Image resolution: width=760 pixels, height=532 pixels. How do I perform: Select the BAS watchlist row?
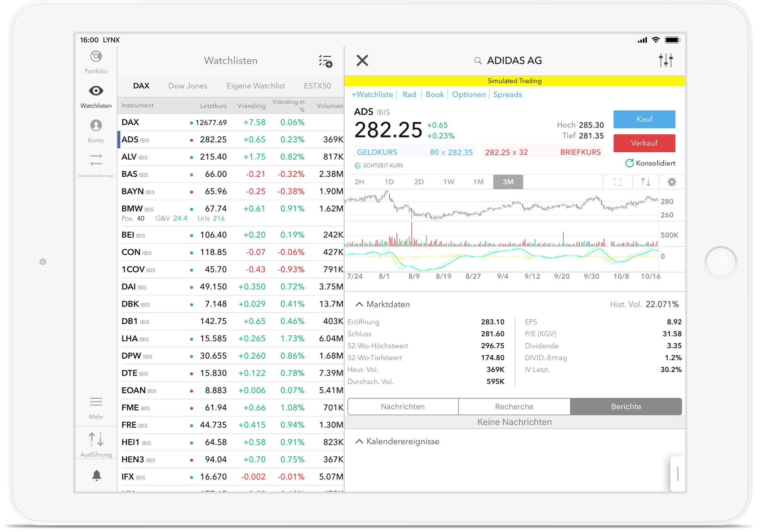point(231,174)
